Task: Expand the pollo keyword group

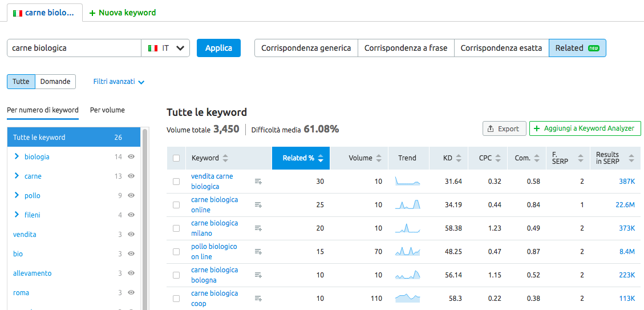Action: [x=17, y=196]
